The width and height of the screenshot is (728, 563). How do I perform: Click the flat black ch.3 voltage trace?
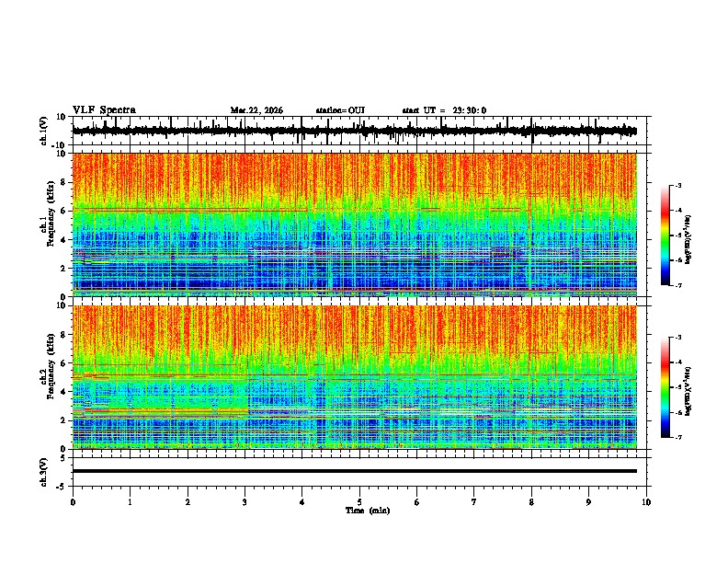click(354, 471)
